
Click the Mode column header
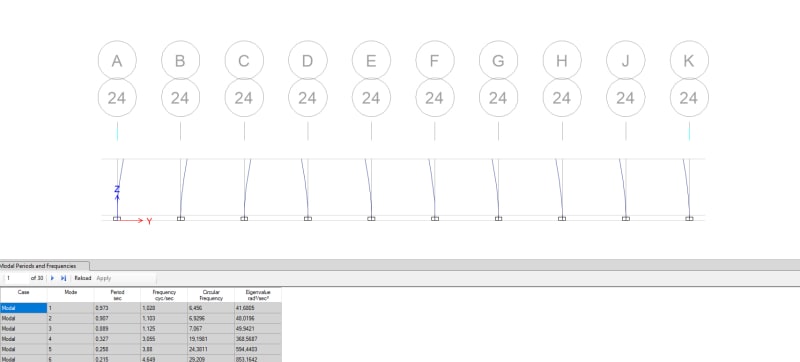click(x=70, y=295)
